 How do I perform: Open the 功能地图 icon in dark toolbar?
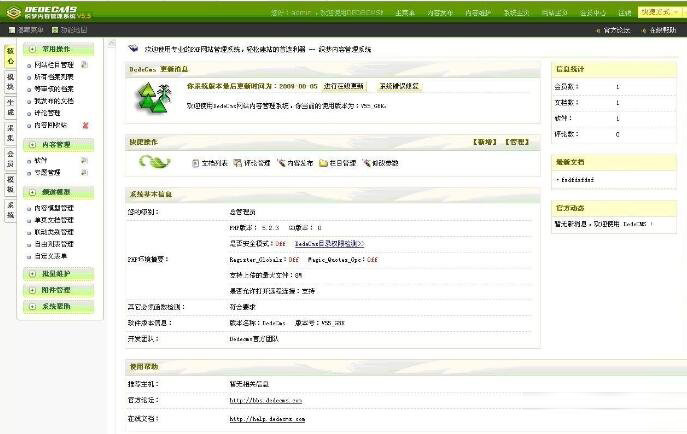pos(52,31)
